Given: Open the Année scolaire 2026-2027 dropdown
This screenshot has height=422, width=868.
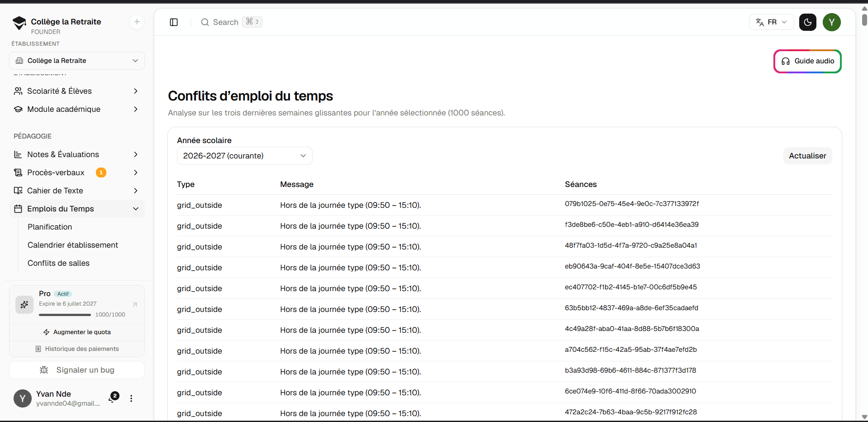Looking at the screenshot, I should [244, 156].
